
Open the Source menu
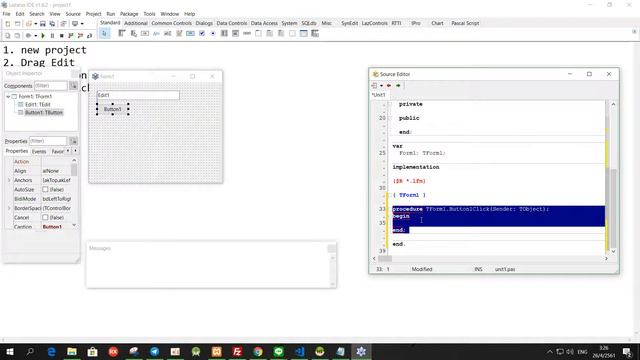(73, 14)
